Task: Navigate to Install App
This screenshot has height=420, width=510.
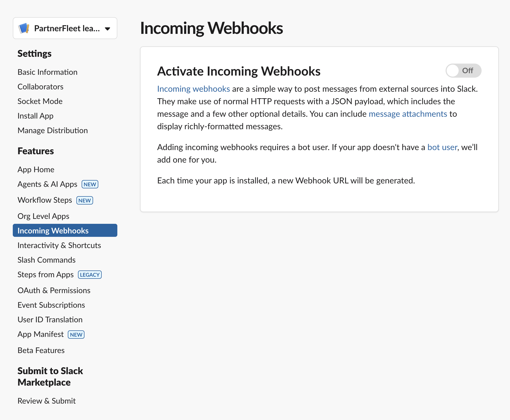Action: (x=35, y=116)
